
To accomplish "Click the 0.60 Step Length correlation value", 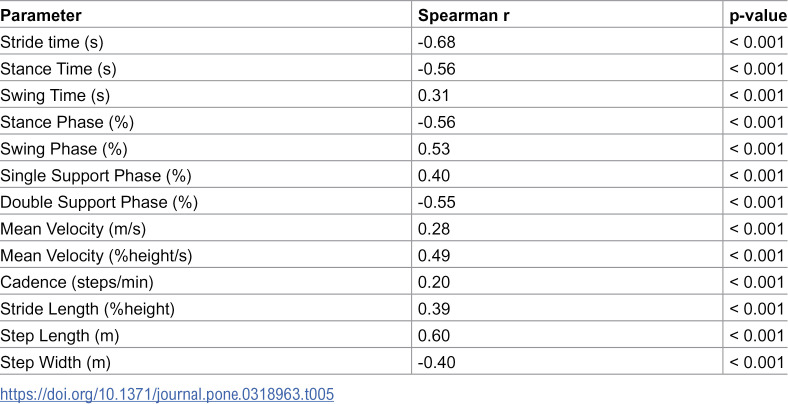I will coord(434,336).
